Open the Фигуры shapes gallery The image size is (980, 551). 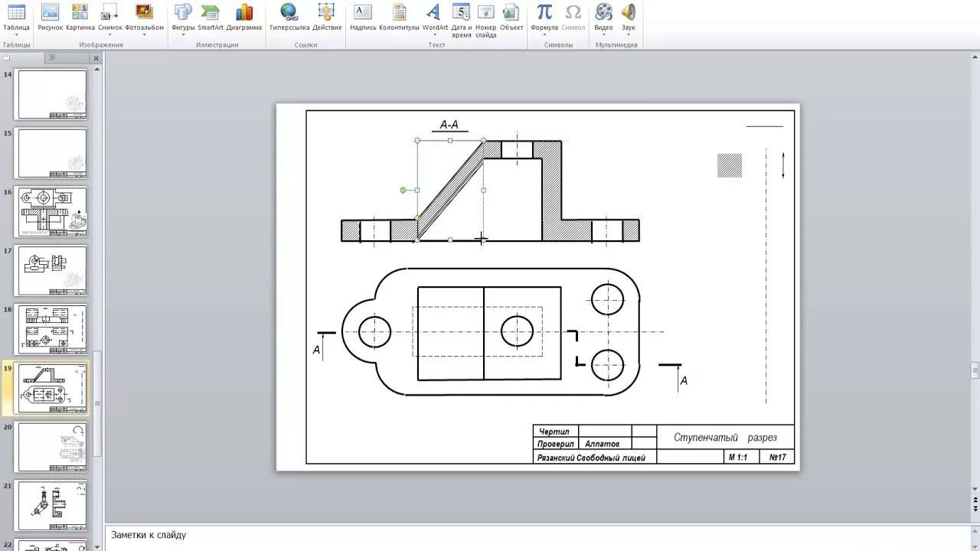183,20
